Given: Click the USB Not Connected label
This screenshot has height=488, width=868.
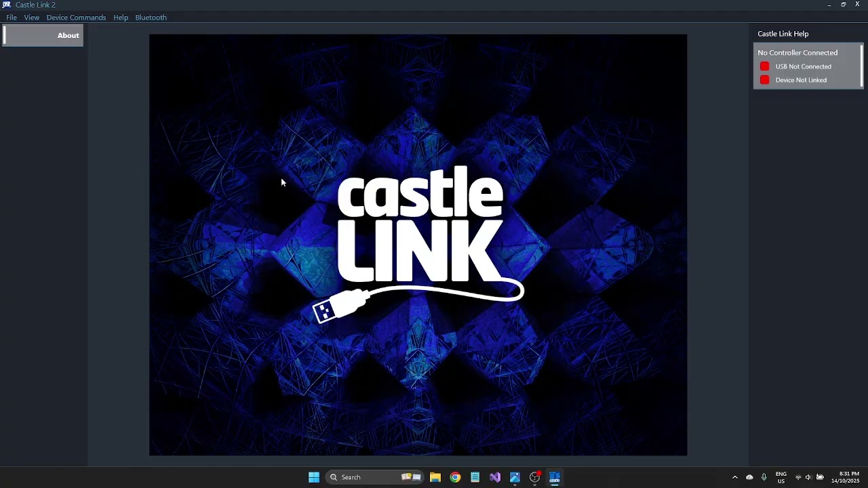Looking at the screenshot, I should click(804, 66).
